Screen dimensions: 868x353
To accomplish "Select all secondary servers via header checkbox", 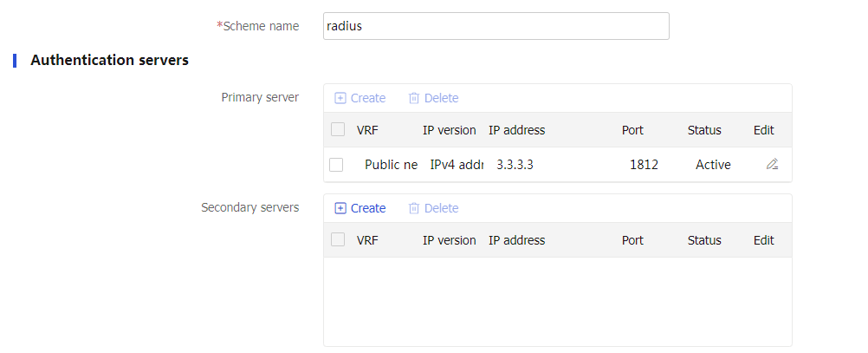I will (x=338, y=239).
